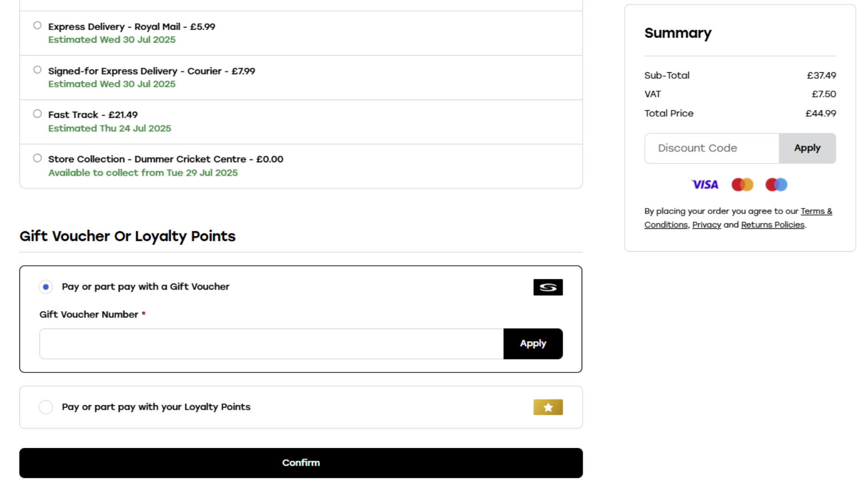Image resolution: width=868 pixels, height=488 pixels.
Task: Click the gold loyalty star icon
Action: tap(548, 407)
